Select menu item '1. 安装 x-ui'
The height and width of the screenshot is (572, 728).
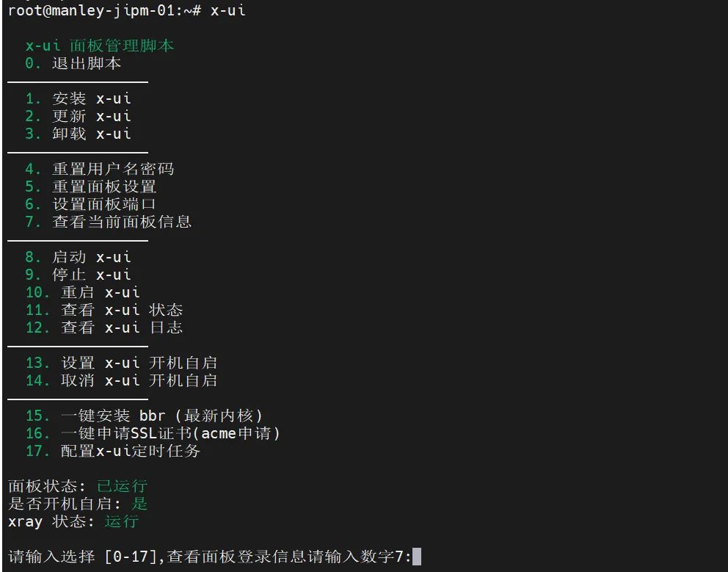[78, 98]
